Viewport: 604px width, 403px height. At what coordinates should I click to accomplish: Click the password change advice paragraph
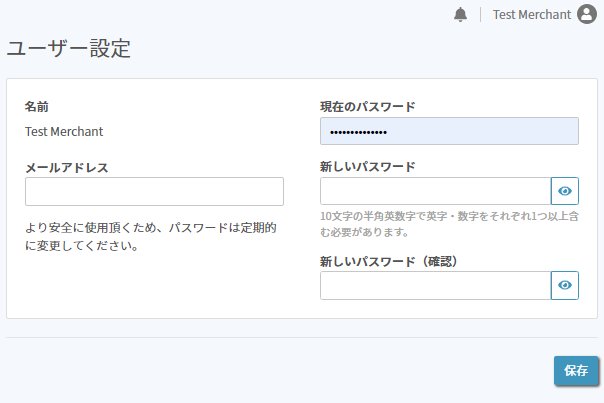click(x=151, y=237)
